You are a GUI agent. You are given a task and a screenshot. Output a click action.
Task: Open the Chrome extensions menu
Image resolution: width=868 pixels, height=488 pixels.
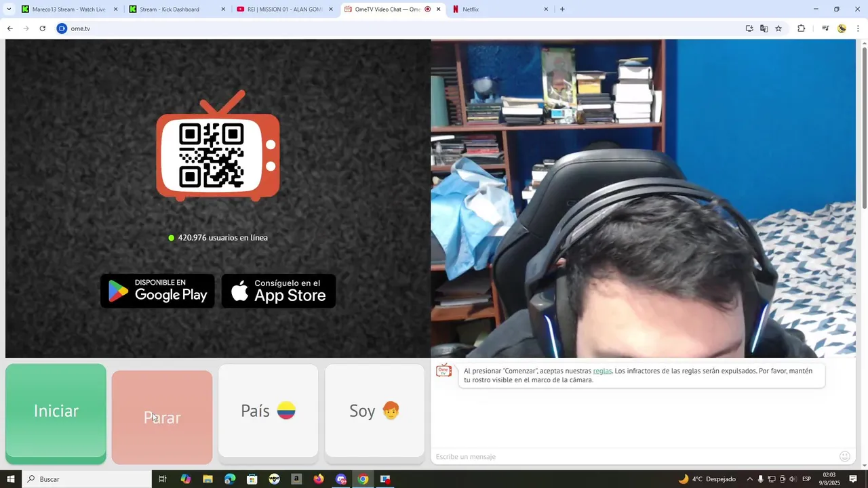coord(801,28)
